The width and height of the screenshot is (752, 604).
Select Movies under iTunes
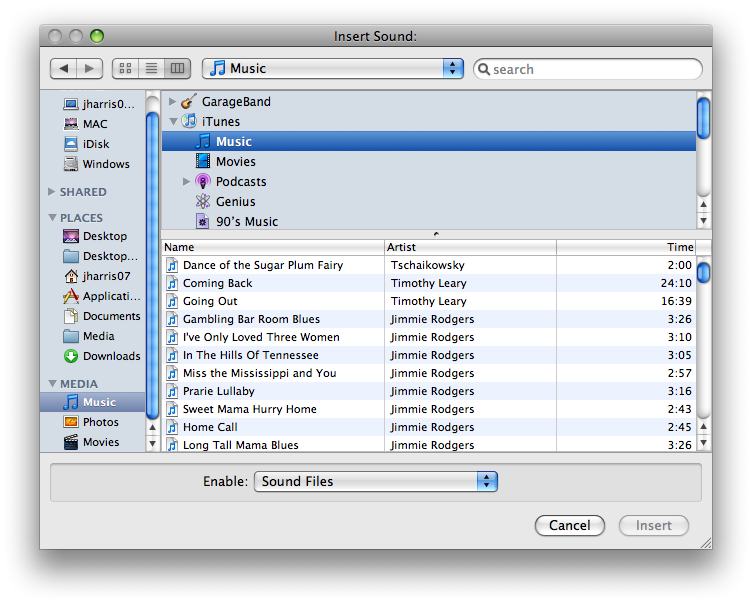pos(235,162)
